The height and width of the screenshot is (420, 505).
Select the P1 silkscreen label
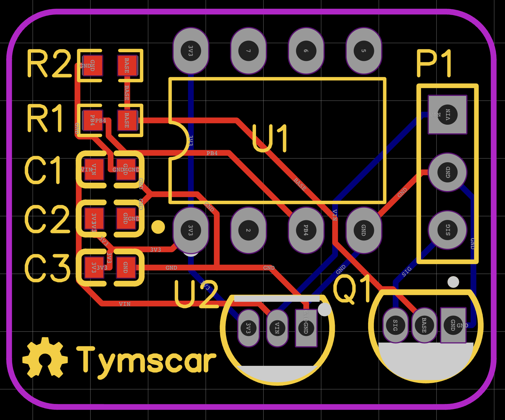435,63
